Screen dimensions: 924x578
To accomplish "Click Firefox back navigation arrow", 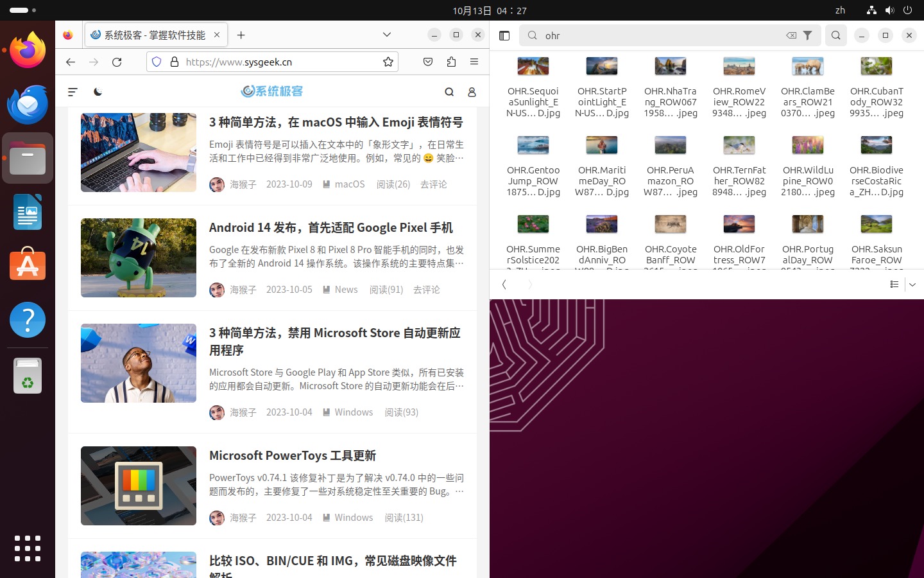I will tap(71, 62).
